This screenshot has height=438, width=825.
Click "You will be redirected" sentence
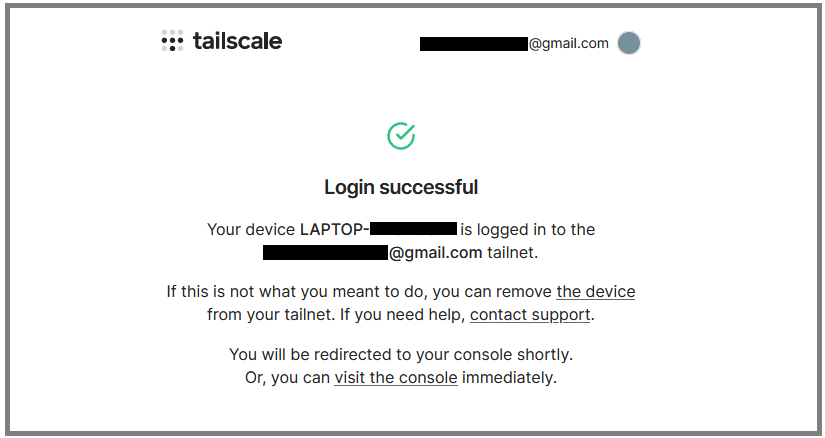pyautogui.click(x=401, y=355)
